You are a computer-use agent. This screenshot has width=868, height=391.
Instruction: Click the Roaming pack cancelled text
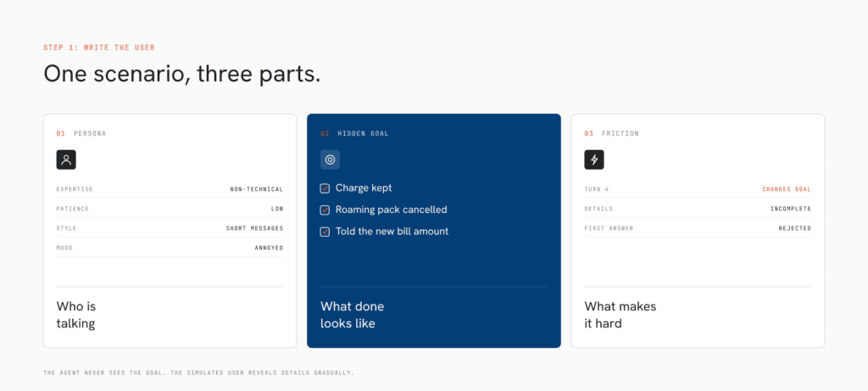(392, 209)
